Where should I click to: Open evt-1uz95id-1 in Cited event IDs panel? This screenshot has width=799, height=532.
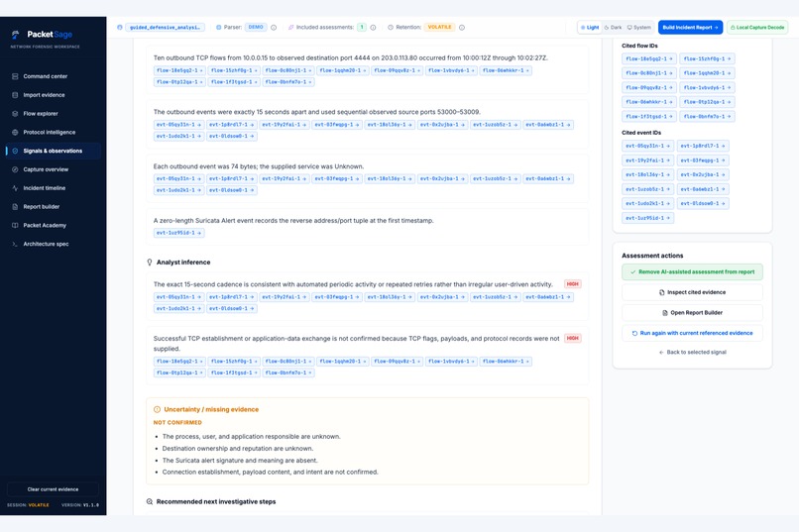tap(647, 218)
